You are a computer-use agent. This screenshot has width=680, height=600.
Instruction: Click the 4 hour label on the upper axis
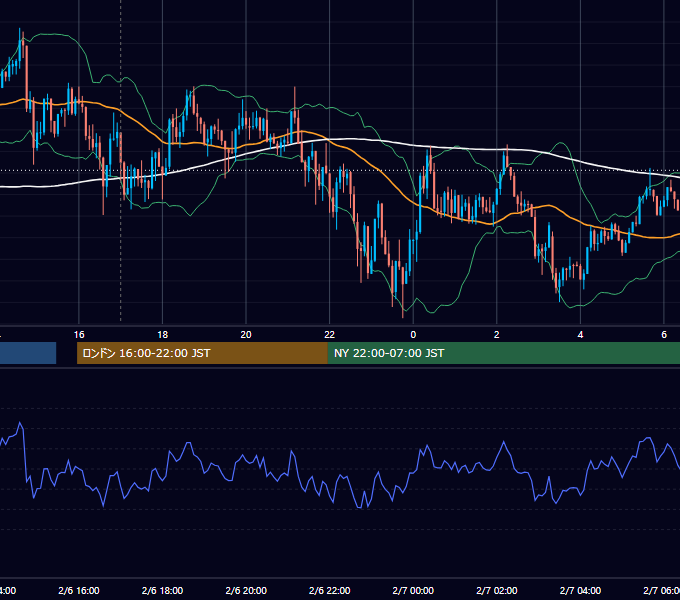580,335
